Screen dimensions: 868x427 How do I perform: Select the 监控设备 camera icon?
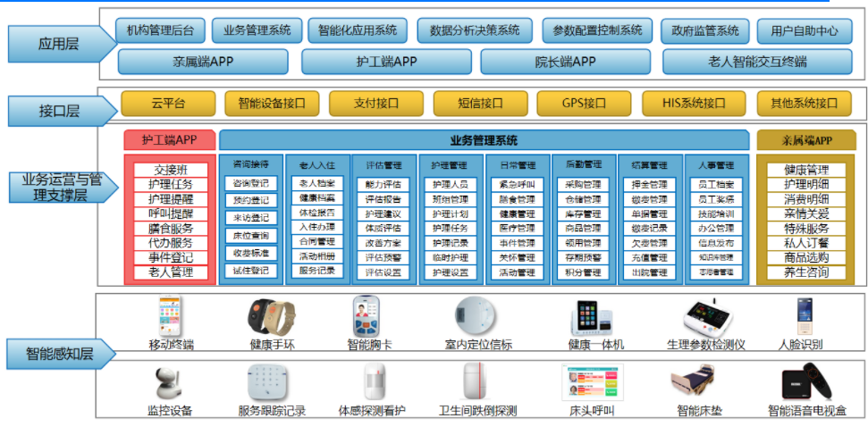point(169,384)
